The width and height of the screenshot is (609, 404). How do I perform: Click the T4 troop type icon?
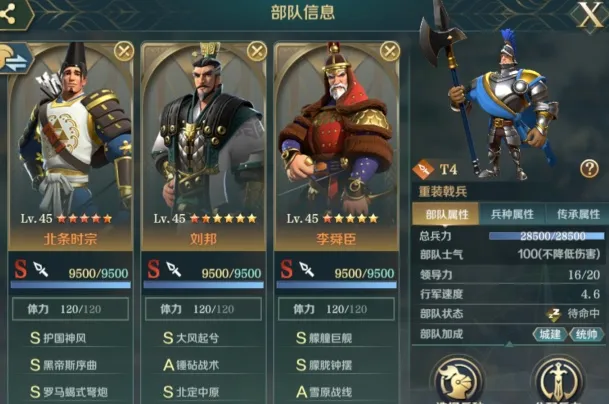click(423, 169)
